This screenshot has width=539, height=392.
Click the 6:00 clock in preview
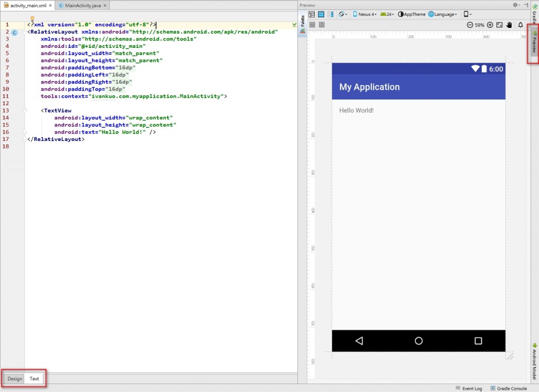click(x=496, y=69)
